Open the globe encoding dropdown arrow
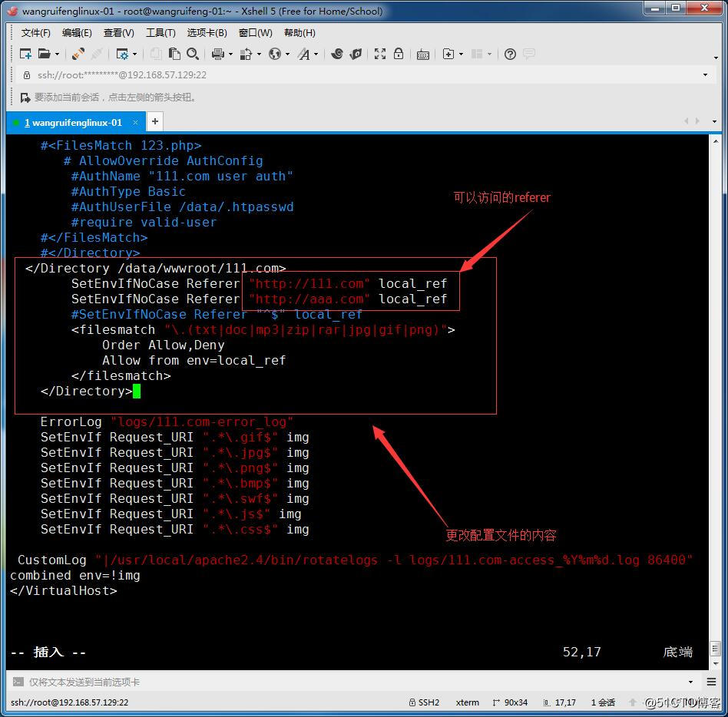This screenshot has width=728, height=717. [x=287, y=55]
